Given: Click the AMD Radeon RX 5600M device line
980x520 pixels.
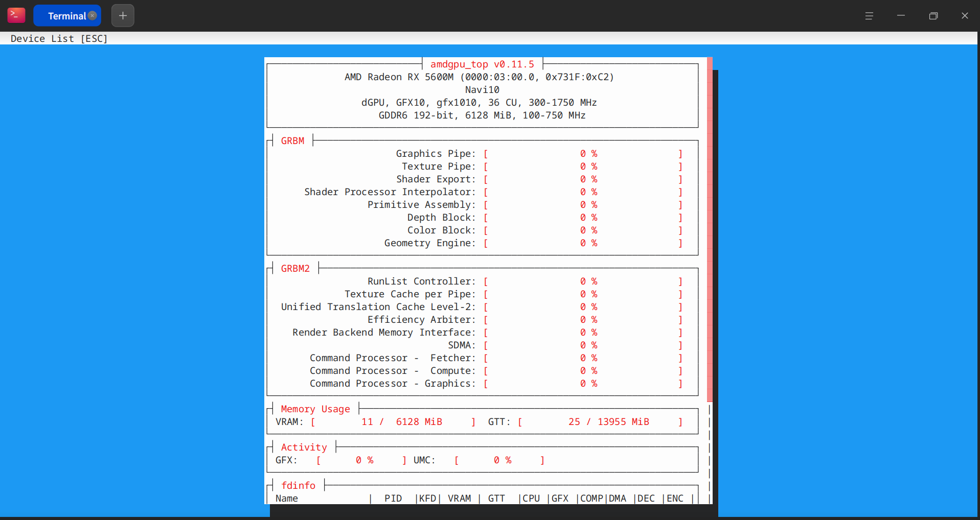Looking at the screenshot, I should click(479, 77).
